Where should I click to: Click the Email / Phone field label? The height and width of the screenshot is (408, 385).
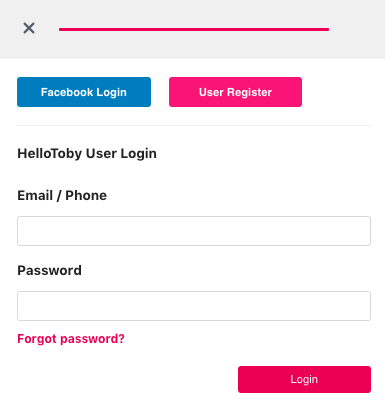click(62, 195)
